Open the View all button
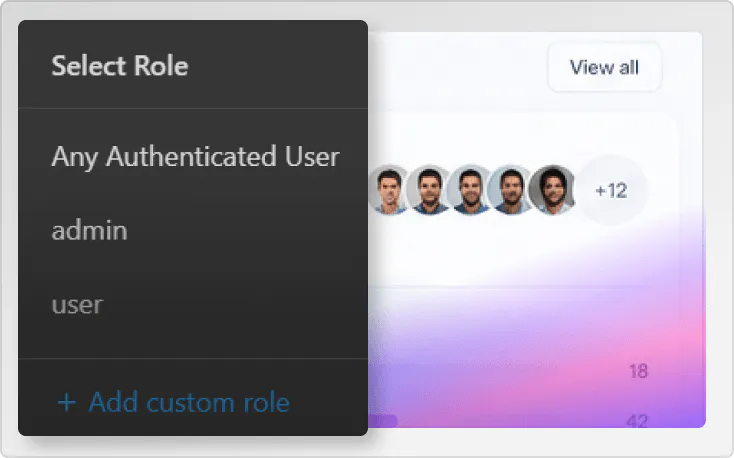Viewport: 734px width, 458px height. point(604,67)
